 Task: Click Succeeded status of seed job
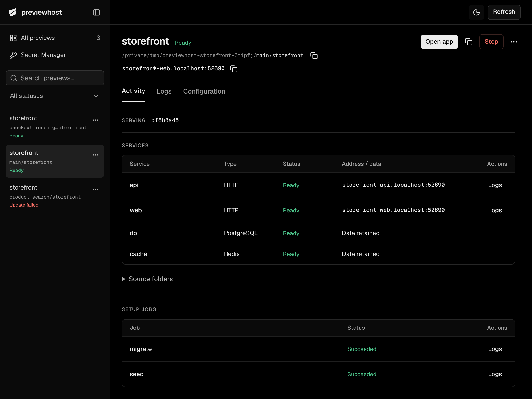(362, 374)
